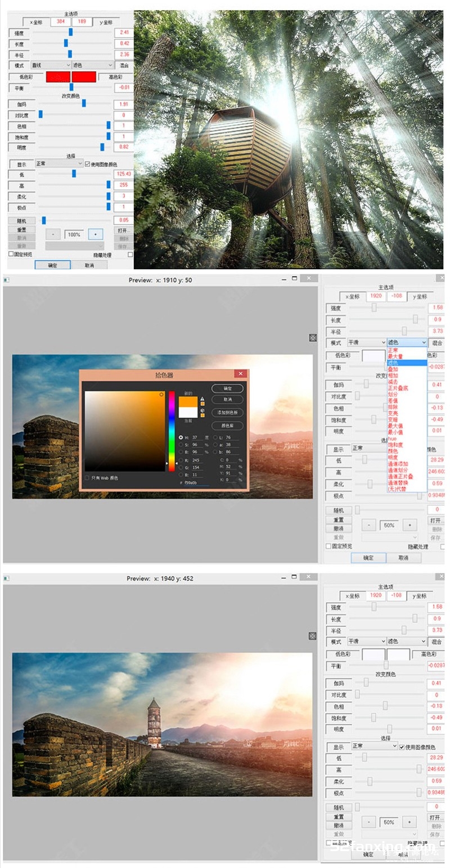
Task: Choose 差值 in the blend mode list
Action: coord(407,401)
